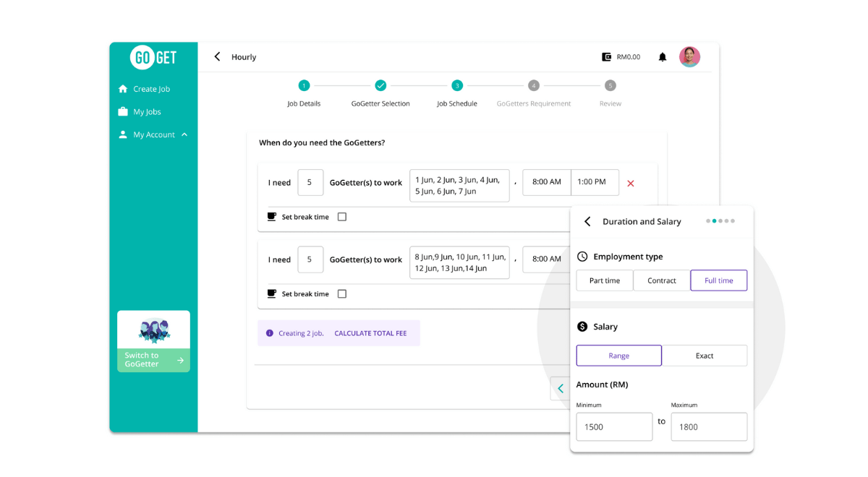Select Contract employment type
This screenshot has width=868, height=477.
pos(662,280)
